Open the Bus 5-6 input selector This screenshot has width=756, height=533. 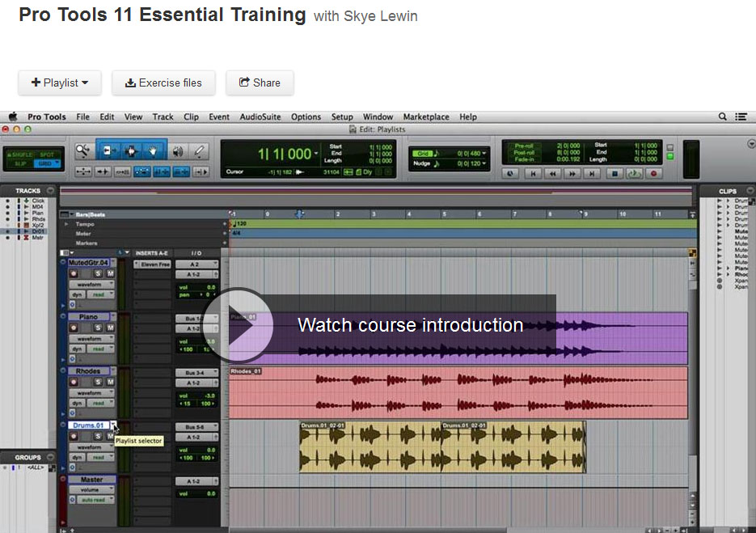click(196, 427)
